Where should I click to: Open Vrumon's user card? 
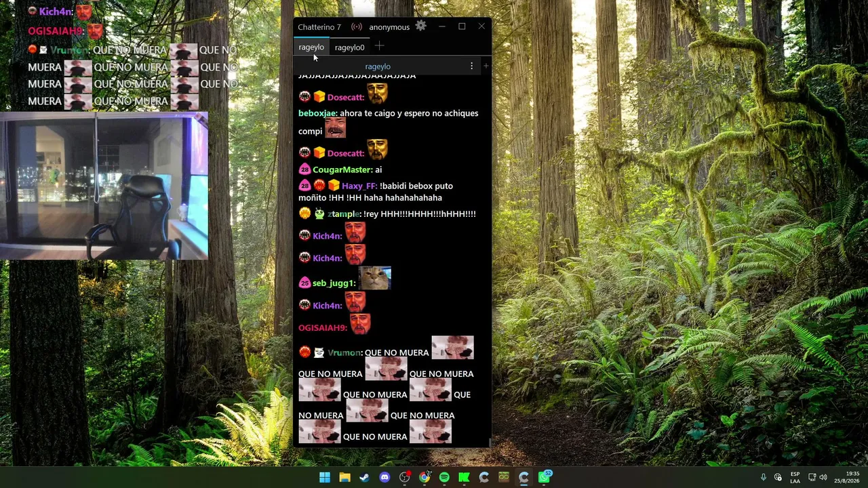click(345, 352)
